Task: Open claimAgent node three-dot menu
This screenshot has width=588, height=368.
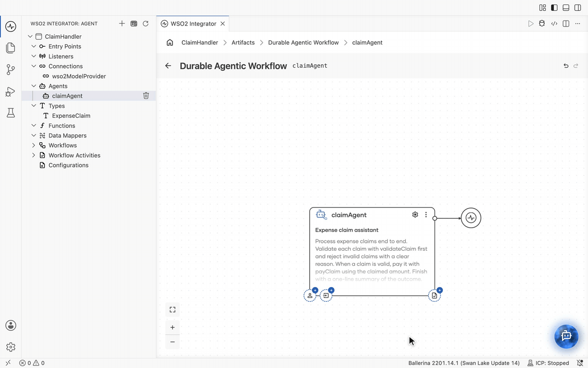Action: 426,214
